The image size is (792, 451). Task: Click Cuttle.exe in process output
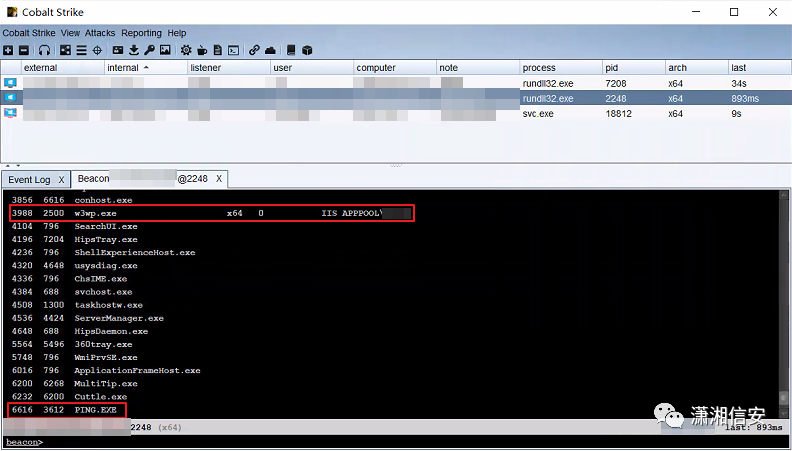tap(101, 397)
